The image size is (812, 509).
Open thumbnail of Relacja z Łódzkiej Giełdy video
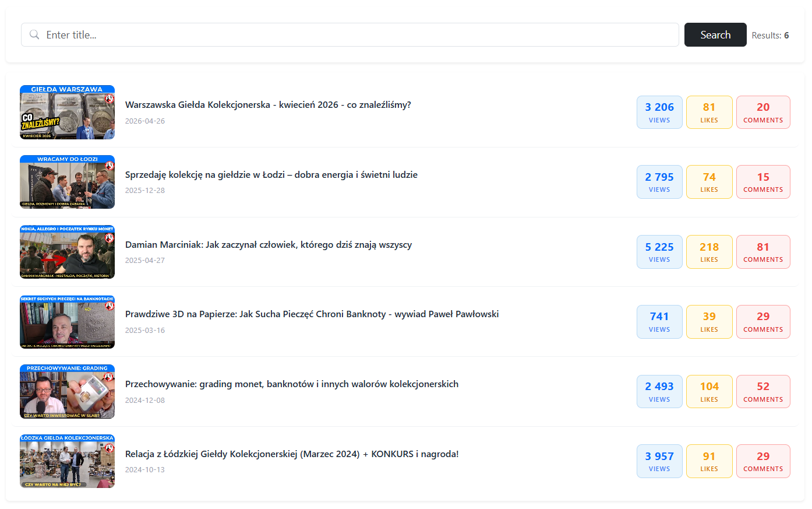pyautogui.click(x=67, y=461)
